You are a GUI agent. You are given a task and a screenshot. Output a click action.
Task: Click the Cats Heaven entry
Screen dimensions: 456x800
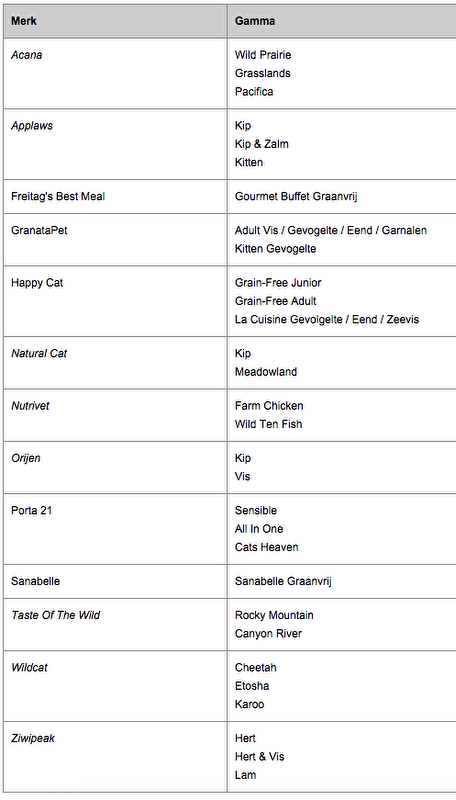[266, 547]
